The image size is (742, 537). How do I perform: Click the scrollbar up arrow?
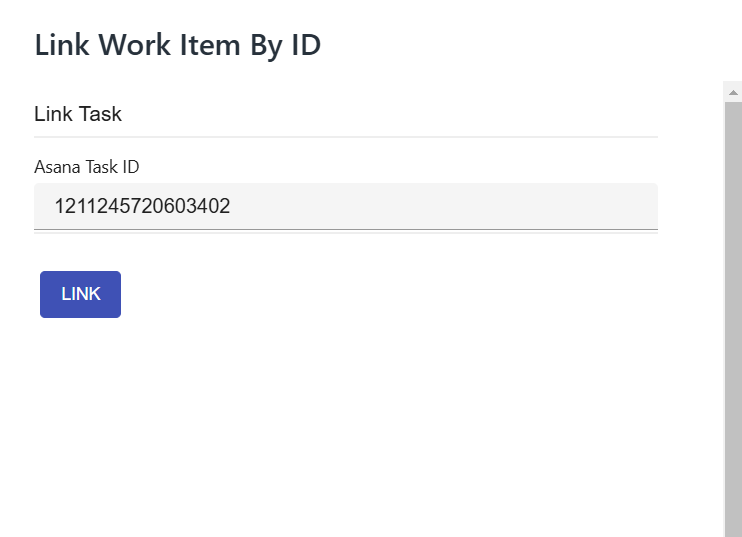733,92
